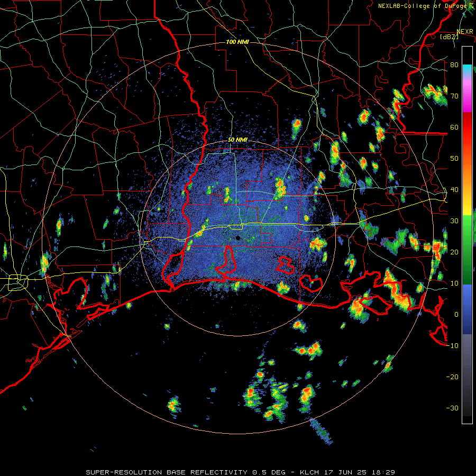Screen dimensions: 476x476
Task: Click the -20 value on the dBZ scale
Action: coord(452,377)
